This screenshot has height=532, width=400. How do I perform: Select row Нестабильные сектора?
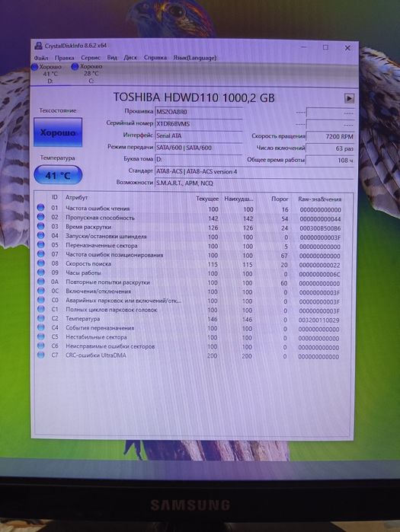click(194, 337)
